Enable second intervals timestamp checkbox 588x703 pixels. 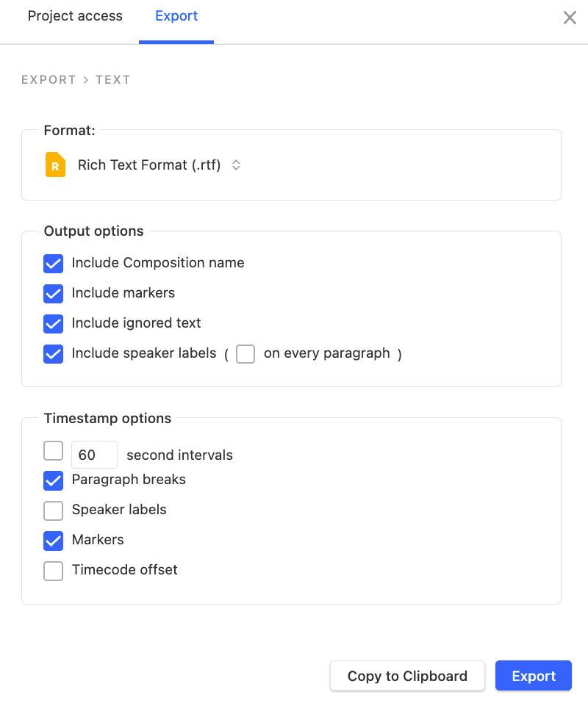click(x=54, y=450)
